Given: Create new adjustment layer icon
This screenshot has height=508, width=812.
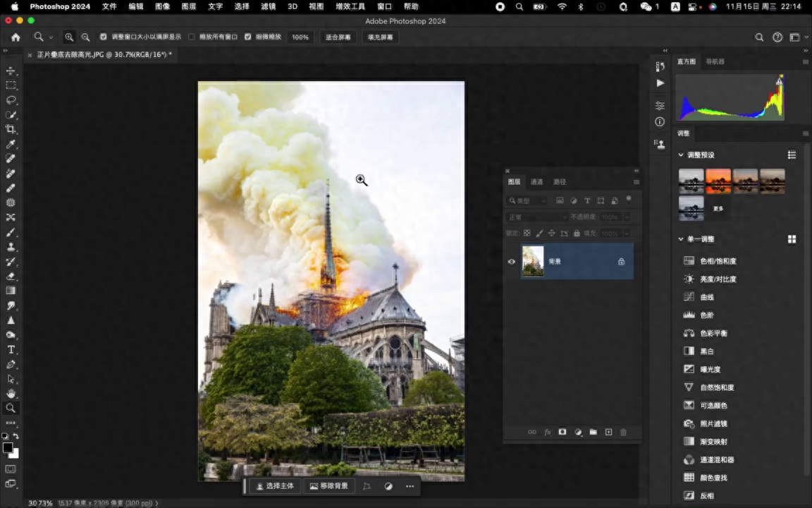Looking at the screenshot, I should tap(578, 432).
